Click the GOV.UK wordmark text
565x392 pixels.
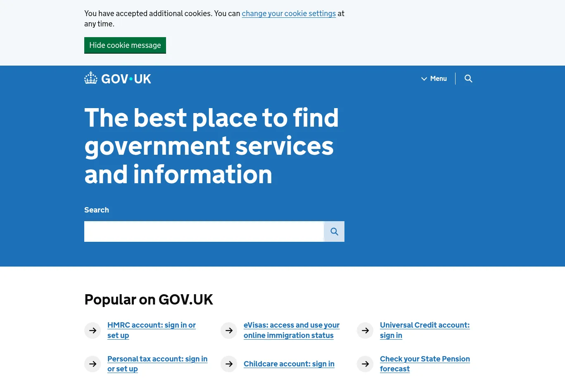(126, 79)
